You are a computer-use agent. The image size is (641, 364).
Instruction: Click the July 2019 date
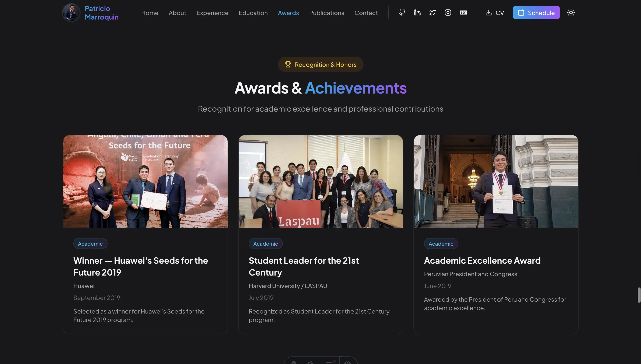pos(261,298)
